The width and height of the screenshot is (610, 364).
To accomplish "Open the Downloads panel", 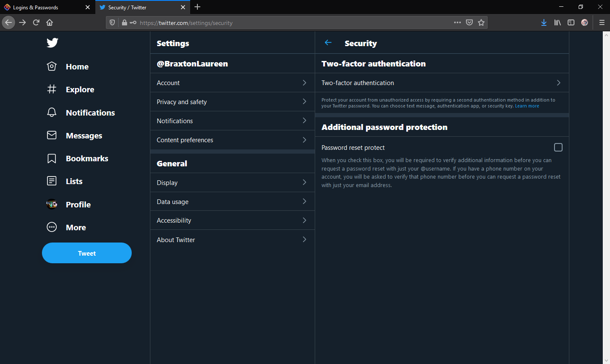I will coord(544,22).
